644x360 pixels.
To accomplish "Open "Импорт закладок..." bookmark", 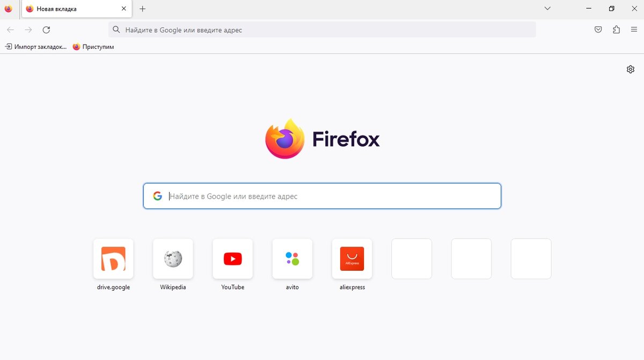I will pos(36,47).
